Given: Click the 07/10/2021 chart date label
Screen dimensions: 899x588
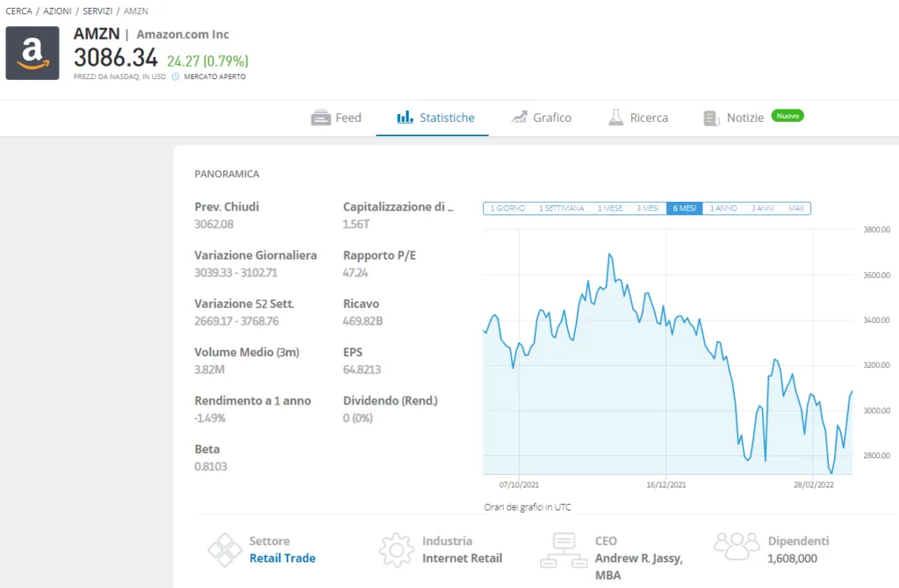Looking at the screenshot, I should tap(519, 484).
